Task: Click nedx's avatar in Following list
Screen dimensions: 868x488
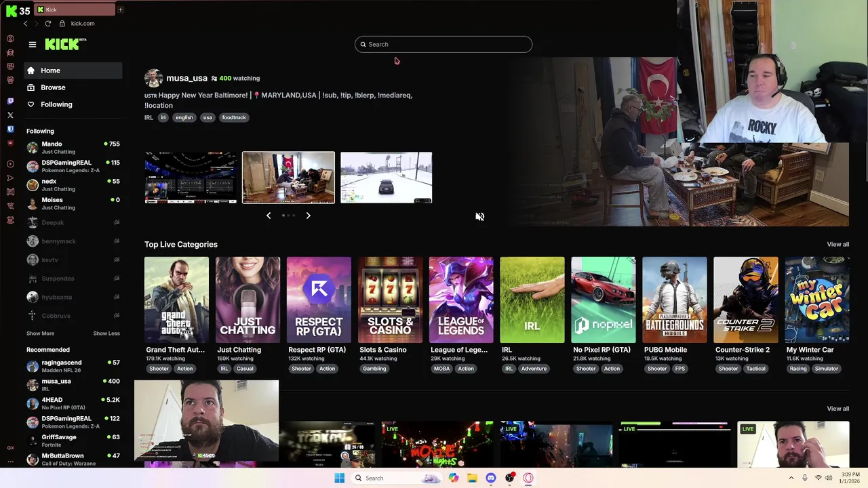Action: pos(33,184)
